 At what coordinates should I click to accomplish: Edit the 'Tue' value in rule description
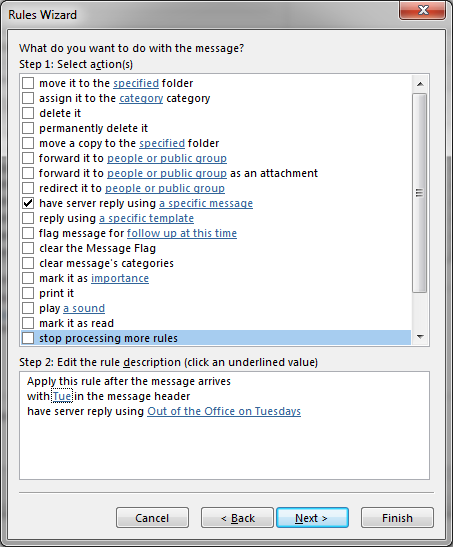[x=62, y=396]
